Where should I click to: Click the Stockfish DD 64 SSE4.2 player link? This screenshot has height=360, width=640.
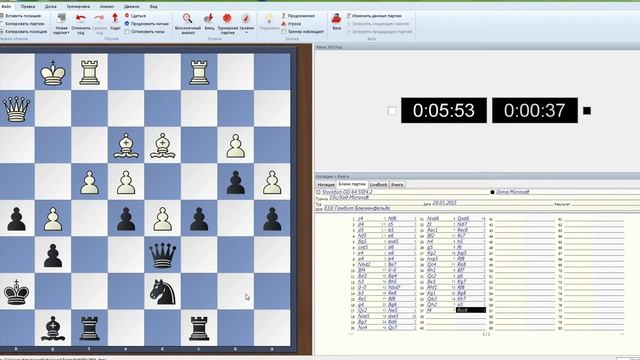347,192
